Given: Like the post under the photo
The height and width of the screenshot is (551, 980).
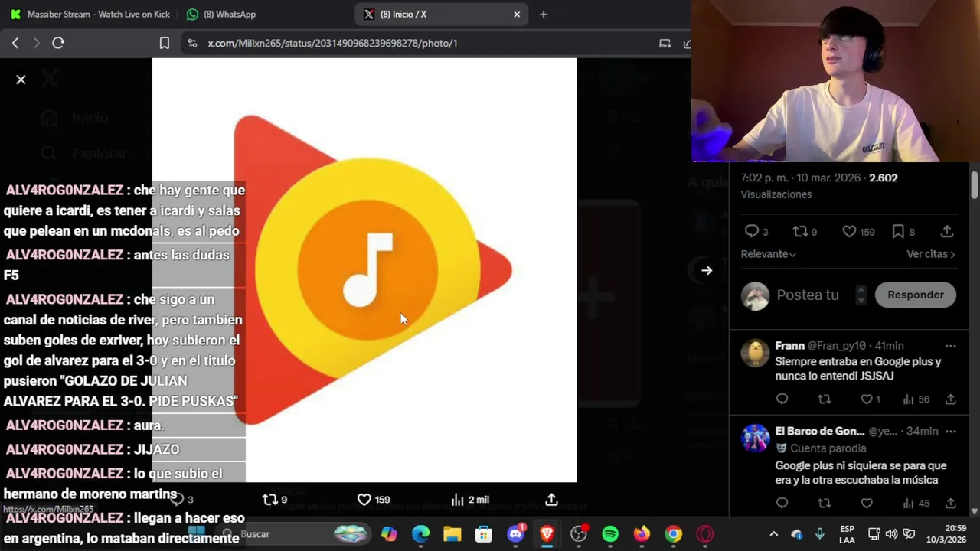Looking at the screenshot, I should 374,500.
